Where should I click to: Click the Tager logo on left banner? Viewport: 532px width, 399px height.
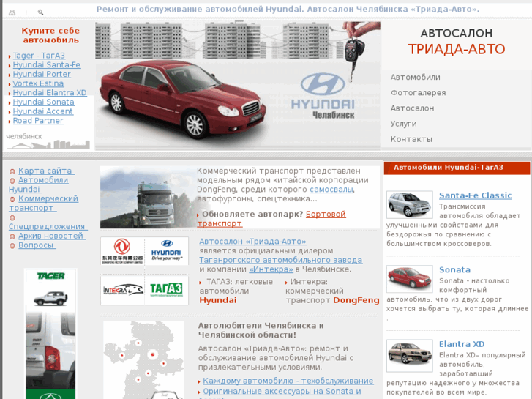(50, 276)
